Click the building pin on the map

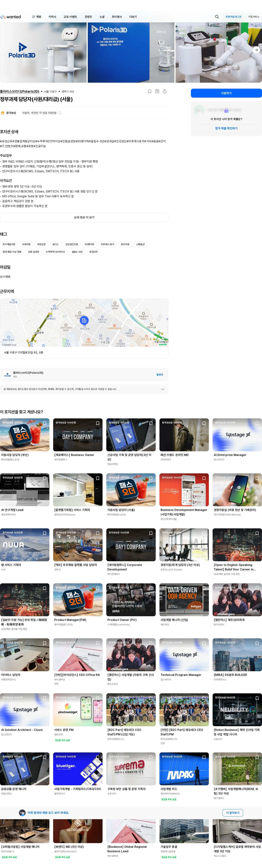coord(84,320)
